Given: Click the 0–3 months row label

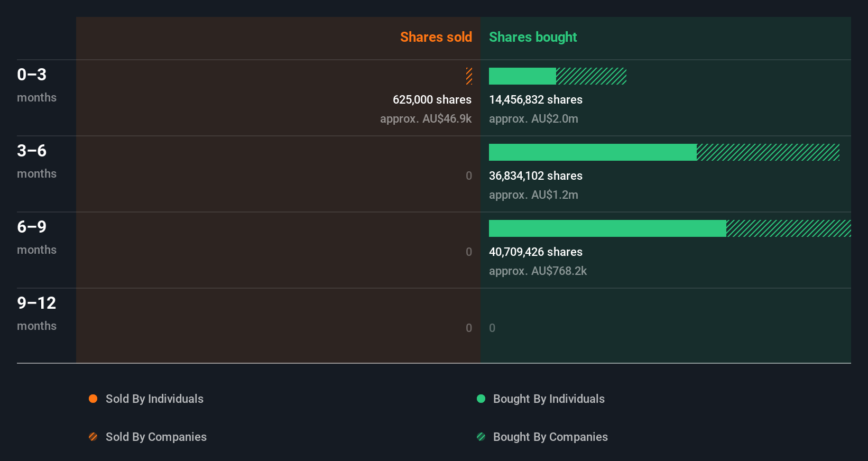Looking at the screenshot, I should (x=36, y=85).
